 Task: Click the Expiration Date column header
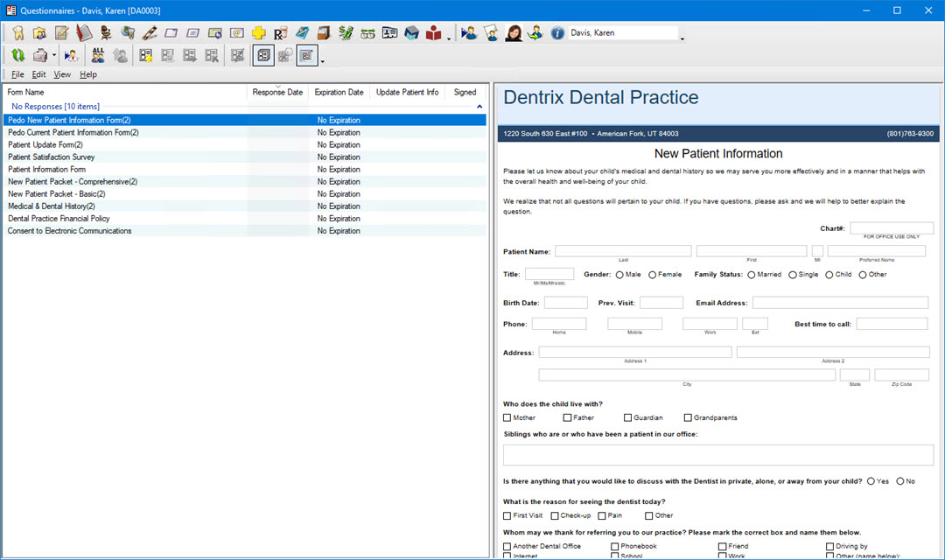(x=339, y=92)
